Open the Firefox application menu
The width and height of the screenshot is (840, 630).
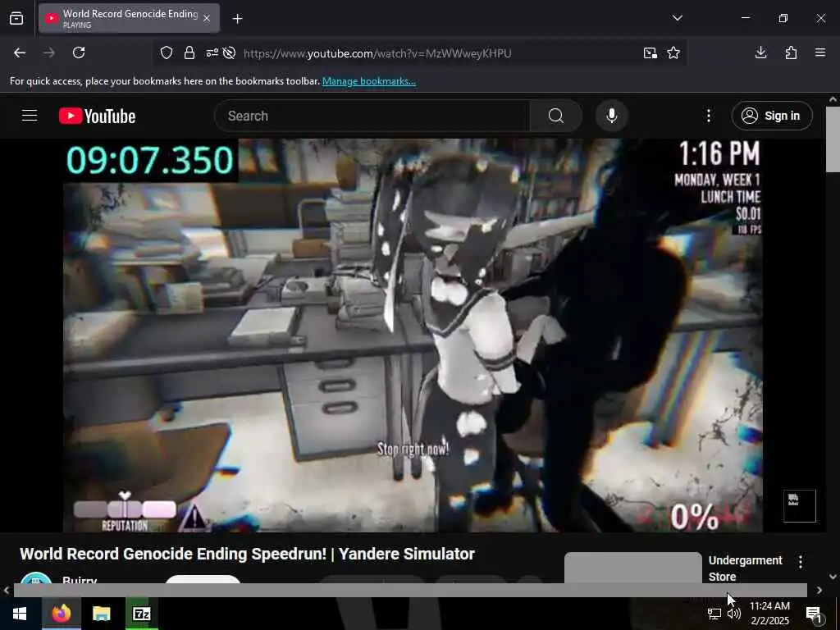pos(820,52)
